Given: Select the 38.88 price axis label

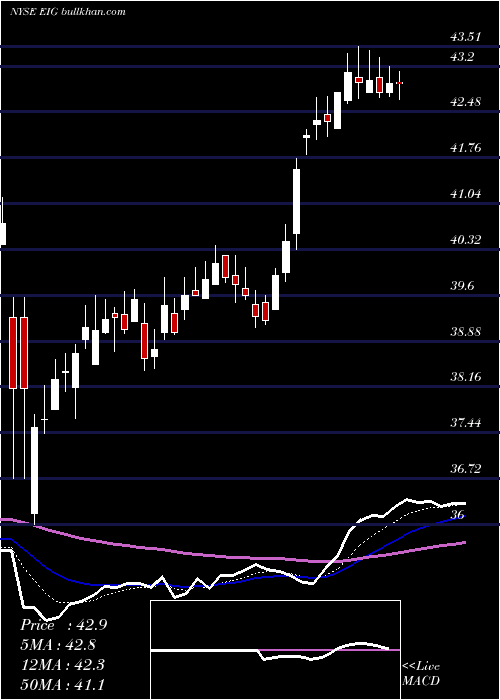Looking at the screenshot, I should 466,332.
